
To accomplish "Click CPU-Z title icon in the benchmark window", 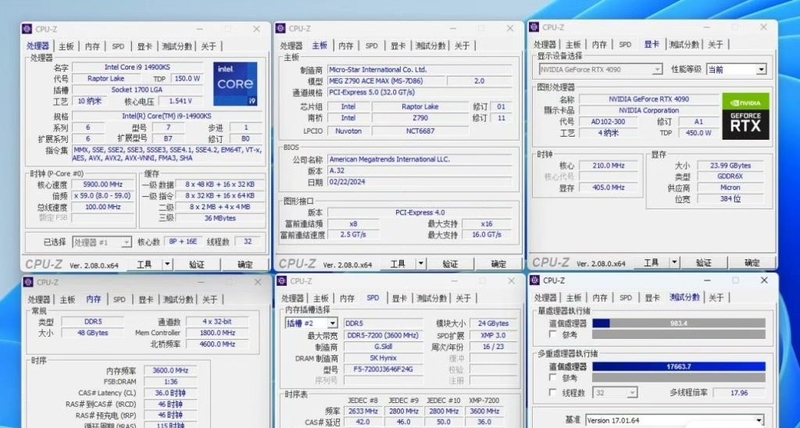I will 535,280.
